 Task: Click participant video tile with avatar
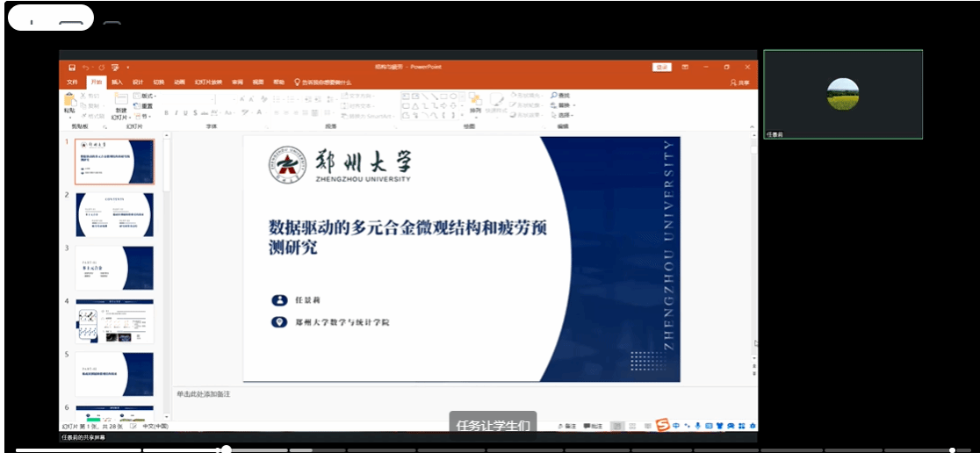tap(842, 94)
